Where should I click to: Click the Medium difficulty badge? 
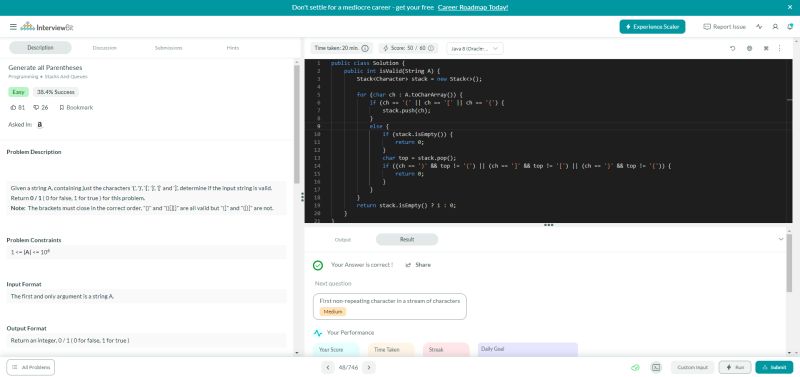(x=333, y=312)
